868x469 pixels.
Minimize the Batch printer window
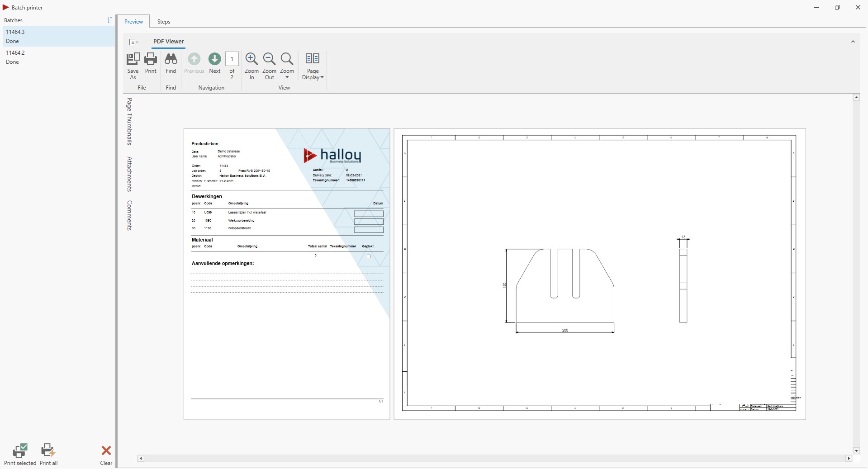pos(816,7)
